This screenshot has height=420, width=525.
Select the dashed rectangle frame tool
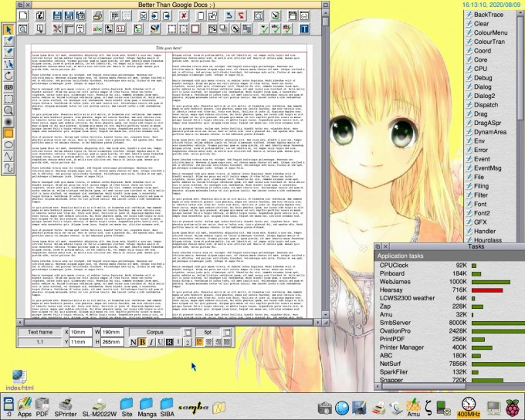coord(8,99)
